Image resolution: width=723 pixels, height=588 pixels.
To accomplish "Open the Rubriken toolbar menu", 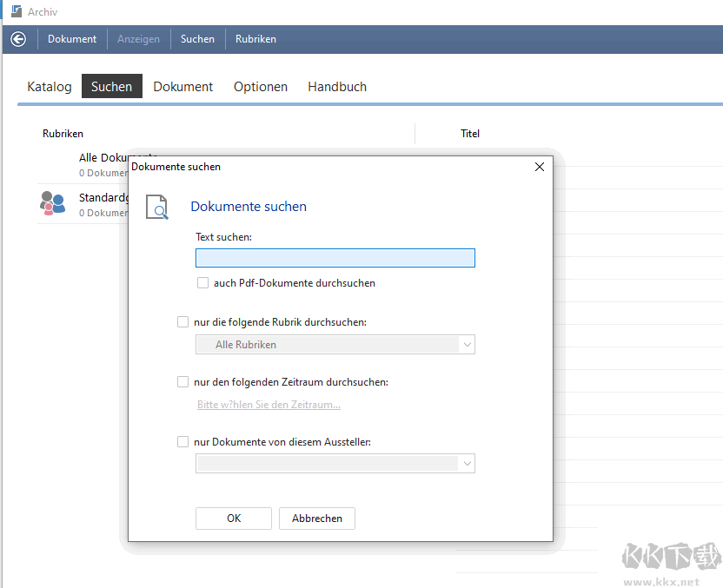I will [255, 39].
